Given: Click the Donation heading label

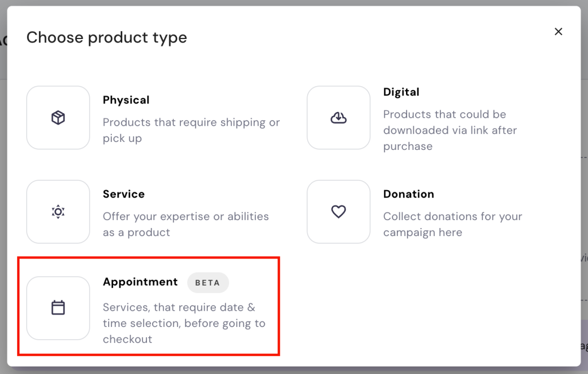Looking at the screenshot, I should pos(409,194).
